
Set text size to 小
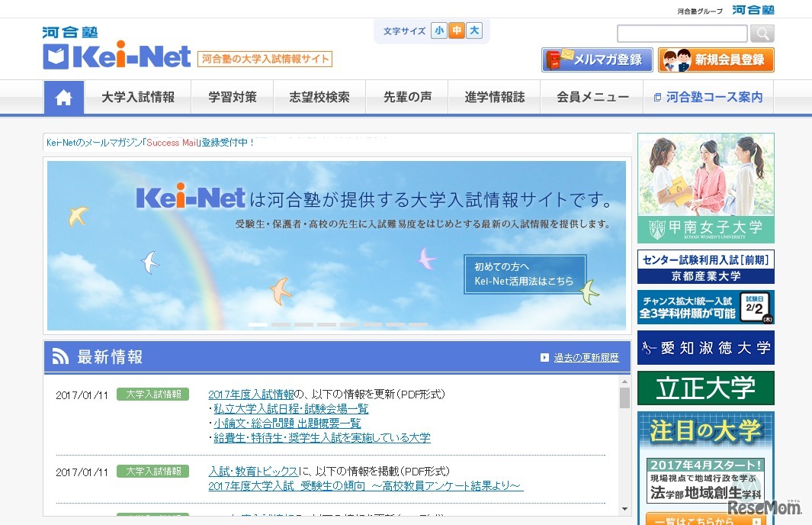(439, 31)
